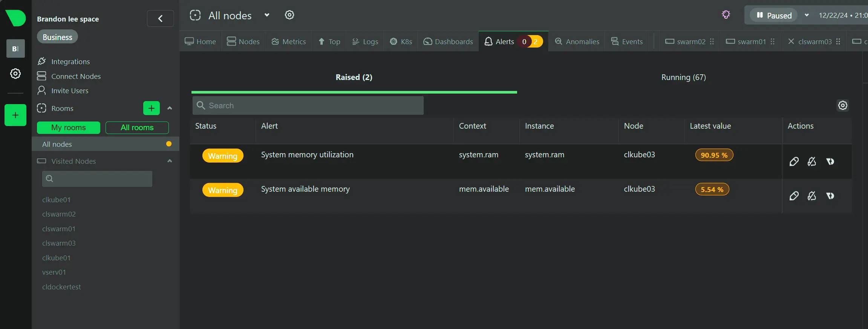Close the clswarm03 node tab
This screenshot has width=868, height=329.
(791, 42)
